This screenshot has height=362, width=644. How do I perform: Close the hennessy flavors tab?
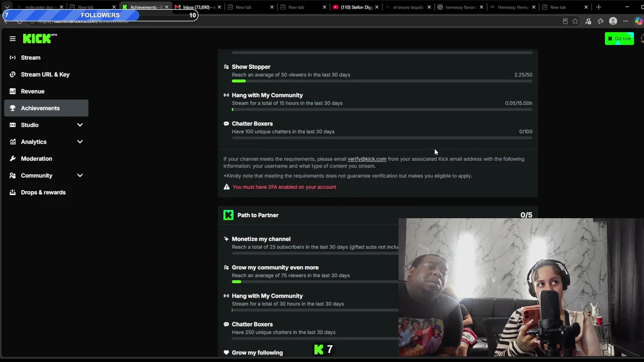click(x=481, y=8)
